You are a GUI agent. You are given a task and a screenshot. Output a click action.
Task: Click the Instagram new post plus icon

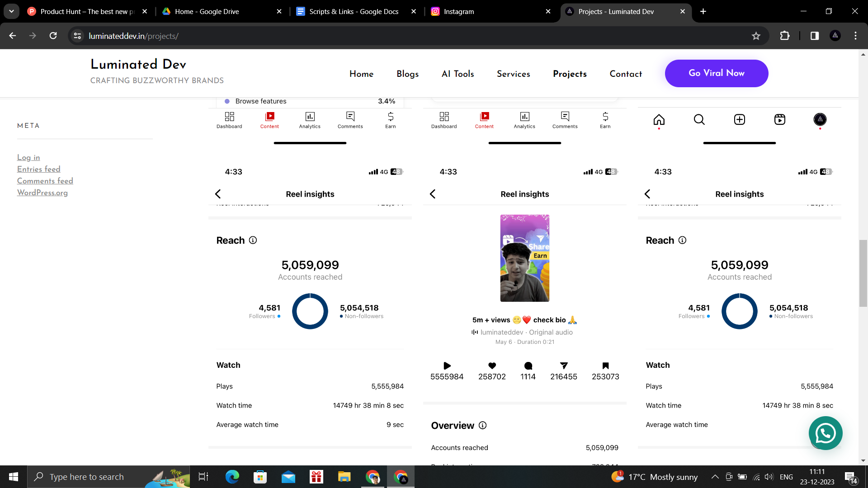click(740, 119)
